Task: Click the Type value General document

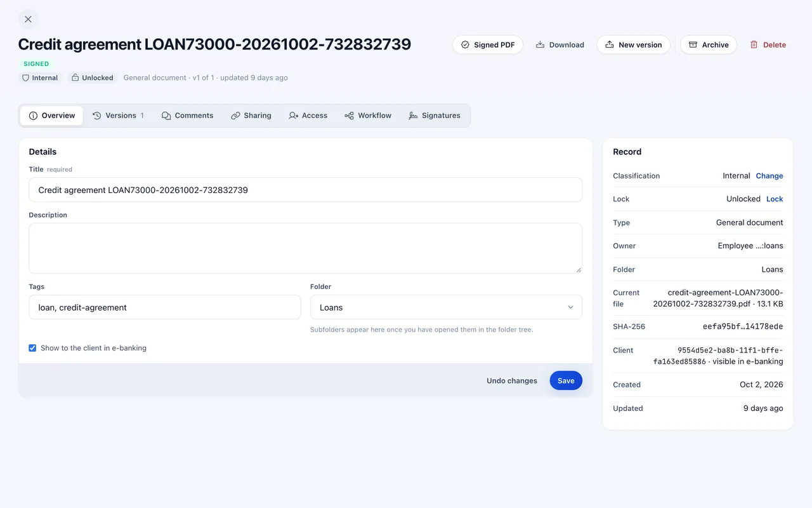Action: tap(750, 223)
